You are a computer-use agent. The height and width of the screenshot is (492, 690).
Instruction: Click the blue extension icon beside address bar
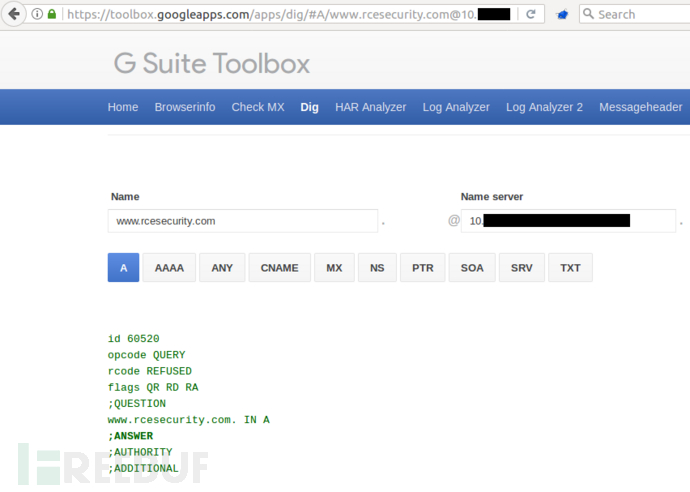(562, 15)
